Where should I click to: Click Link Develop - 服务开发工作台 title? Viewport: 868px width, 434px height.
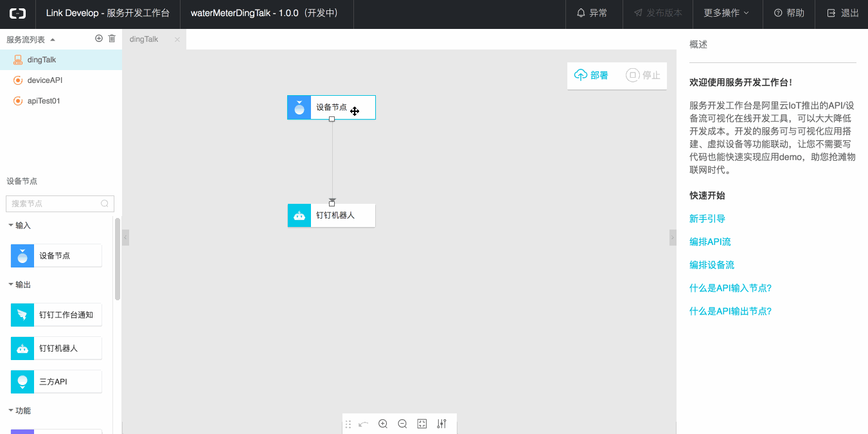coord(108,13)
